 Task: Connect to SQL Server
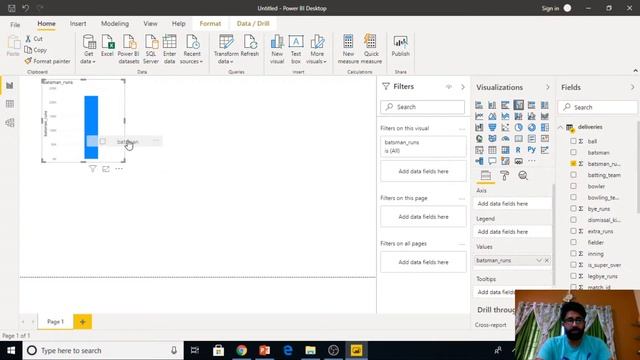(x=151, y=49)
